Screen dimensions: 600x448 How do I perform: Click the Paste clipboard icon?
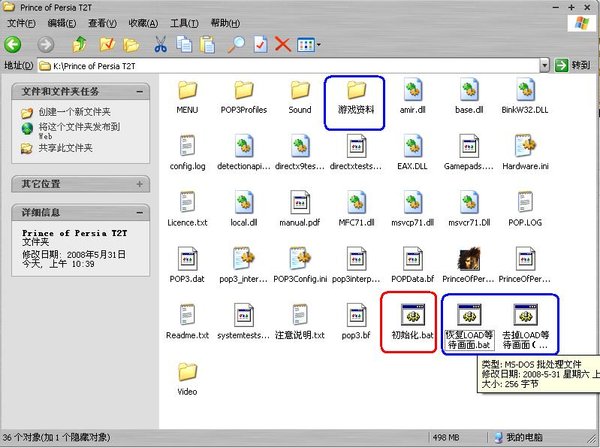pos(207,44)
